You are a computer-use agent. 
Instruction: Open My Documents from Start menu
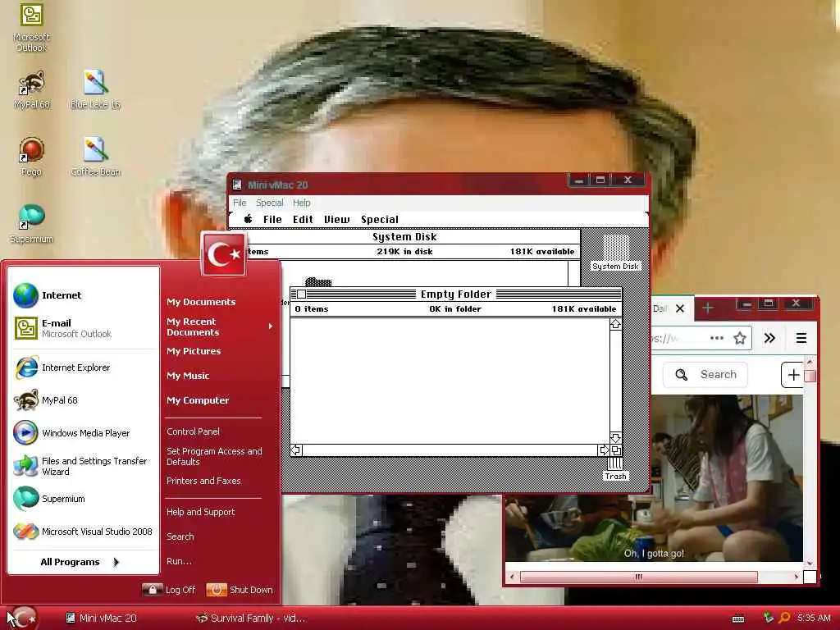(x=201, y=302)
